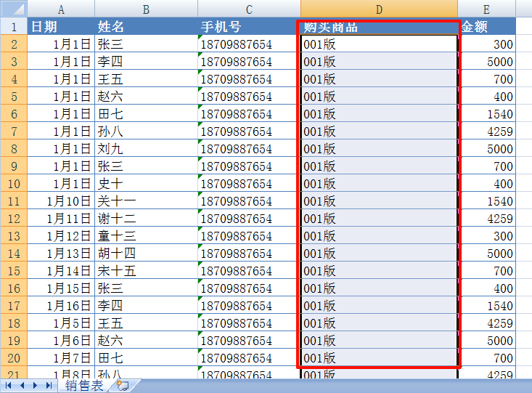Select the name cell 王五 in row 4
The image size is (532, 393).
click(146, 78)
